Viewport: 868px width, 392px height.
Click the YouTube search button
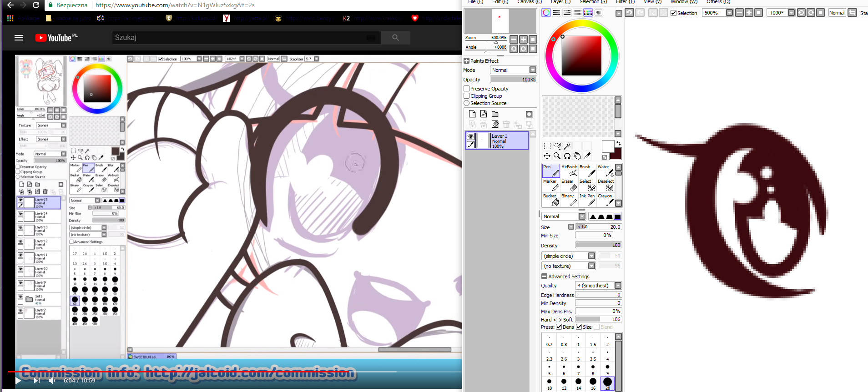pos(395,38)
